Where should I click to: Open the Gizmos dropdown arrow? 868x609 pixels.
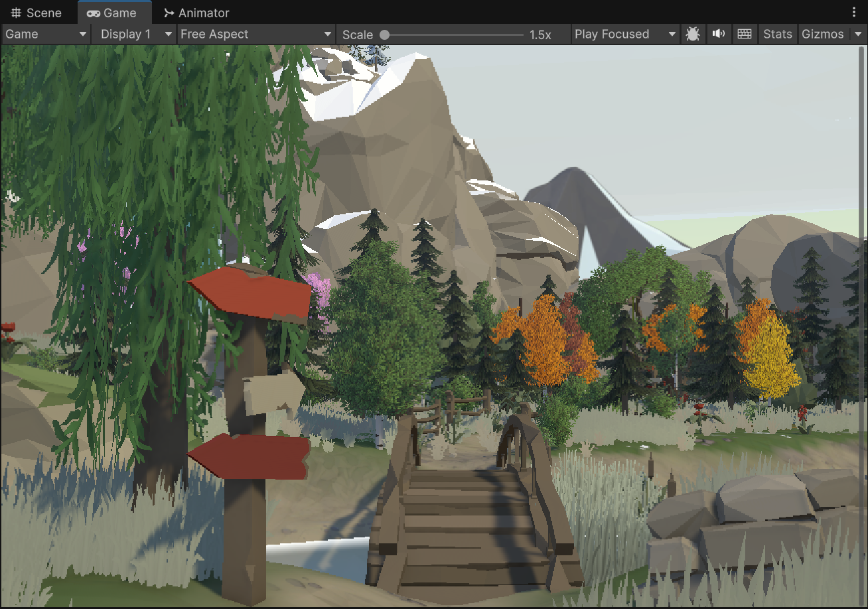coord(858,34)
